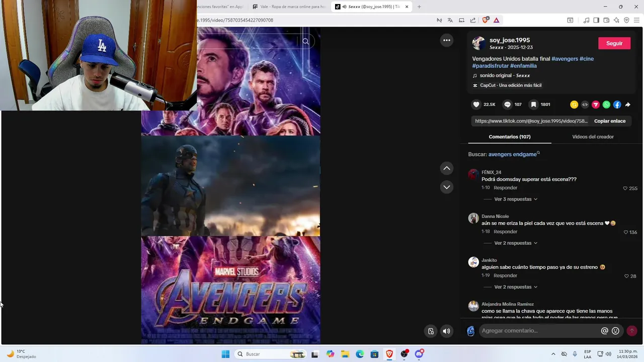Get the embed code icon
Image resolution: width=644 pixels, height=362 pixels.
point(585,105)
